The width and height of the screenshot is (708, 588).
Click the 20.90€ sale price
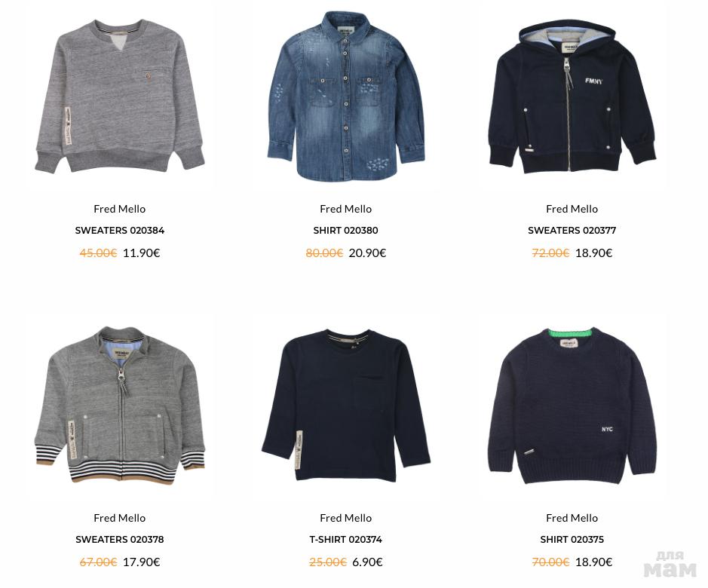[367, 253]
